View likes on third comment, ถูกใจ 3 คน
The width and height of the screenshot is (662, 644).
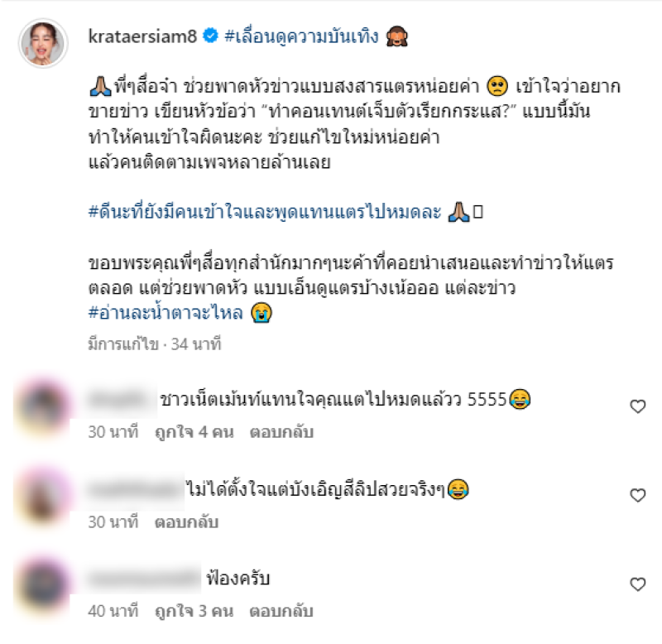pos(194,612)
